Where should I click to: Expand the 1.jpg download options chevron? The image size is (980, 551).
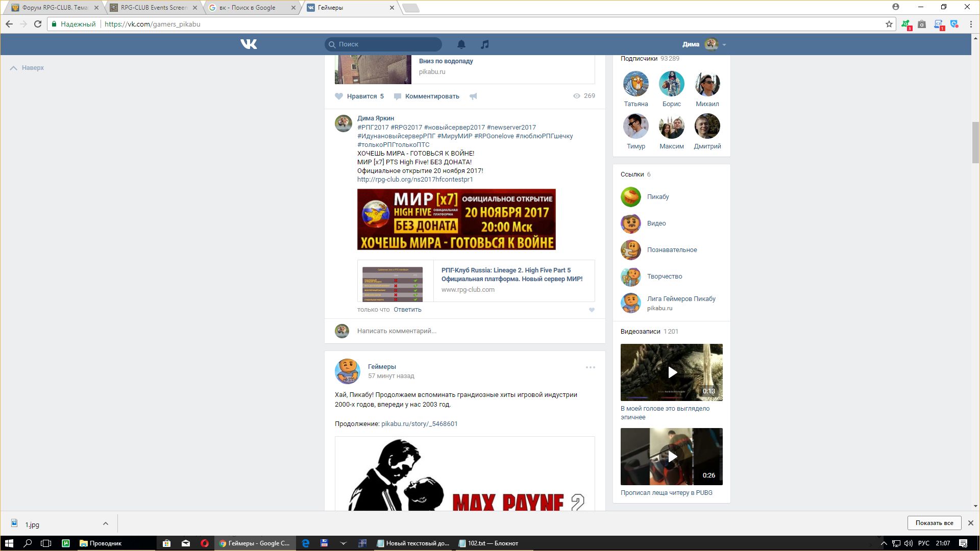105,523
